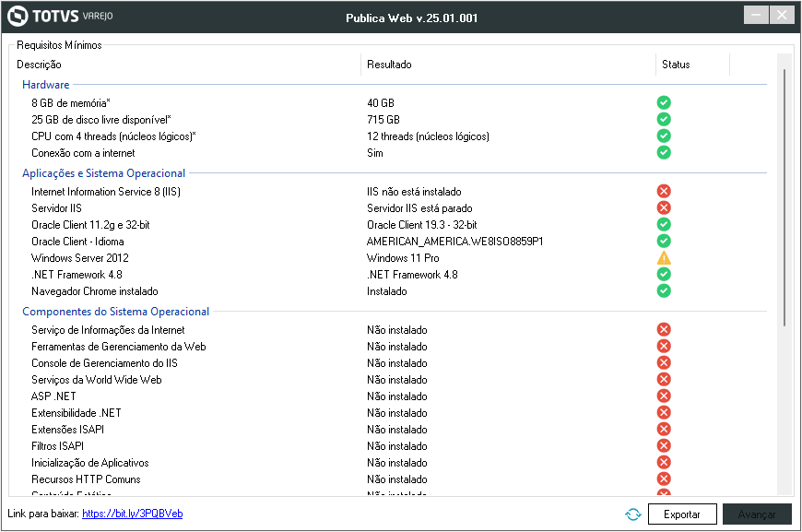Click the Descrição column header
This screenshot has width=802, height=532.
click(x=39, y=65)
